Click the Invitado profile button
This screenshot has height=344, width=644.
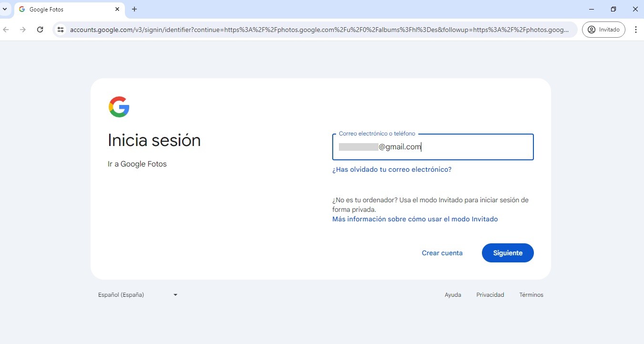tap(603, 30)
